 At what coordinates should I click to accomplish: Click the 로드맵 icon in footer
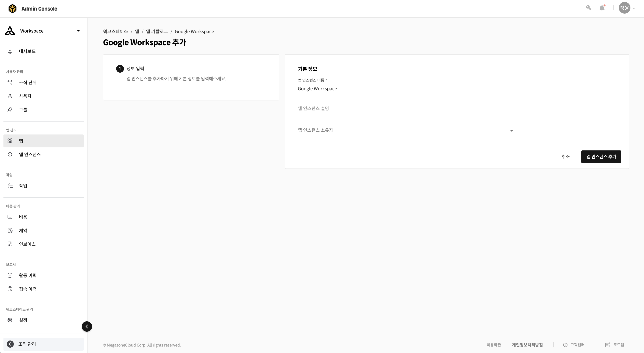tap(608, 345)
